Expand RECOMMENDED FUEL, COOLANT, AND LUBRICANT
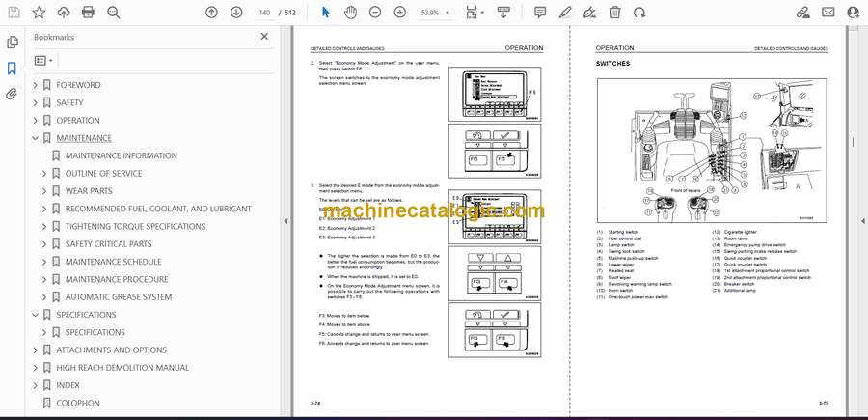Screen dimensions: 868x420 coord(44,209)
